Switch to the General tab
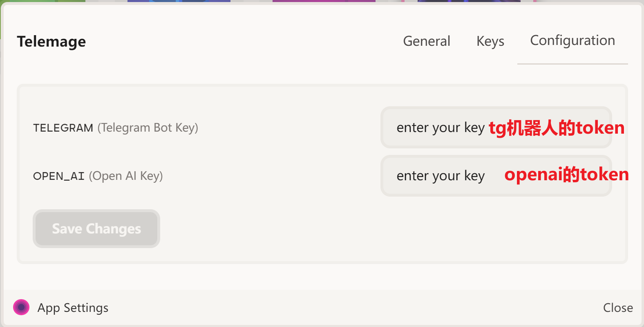The width and height of the screenshot is (644, 327). 427,41
